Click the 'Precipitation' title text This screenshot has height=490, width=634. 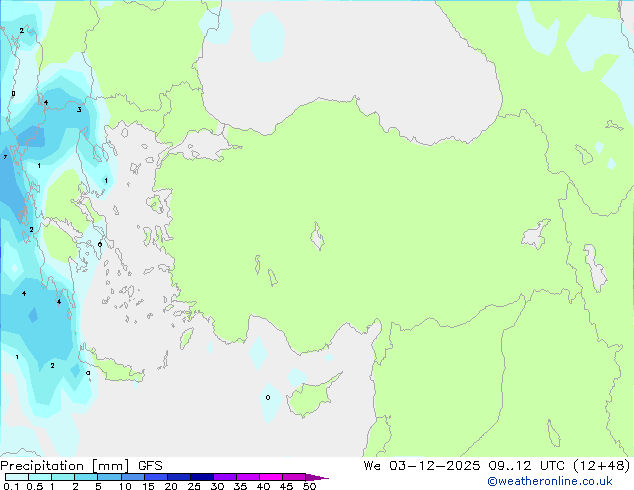(42, 466)
